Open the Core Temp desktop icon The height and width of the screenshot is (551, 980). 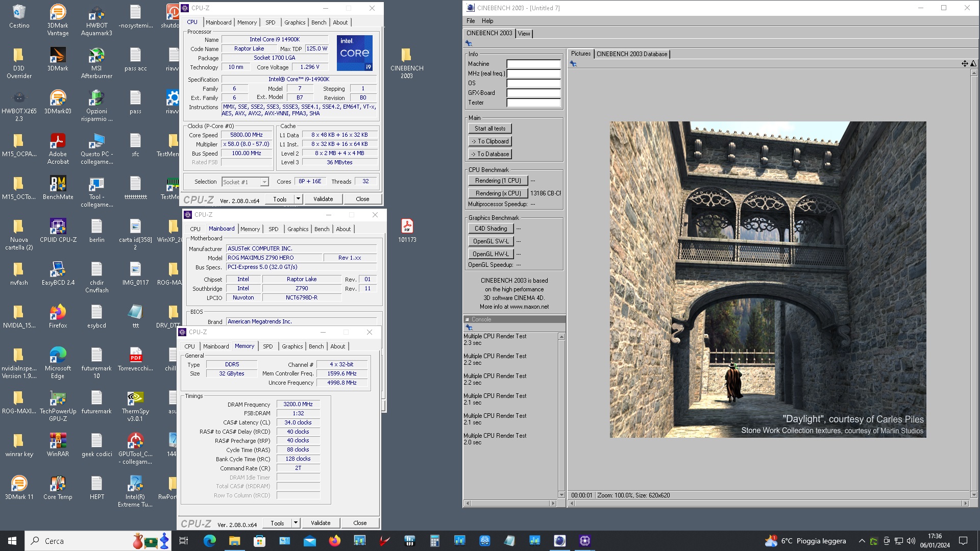58,488
